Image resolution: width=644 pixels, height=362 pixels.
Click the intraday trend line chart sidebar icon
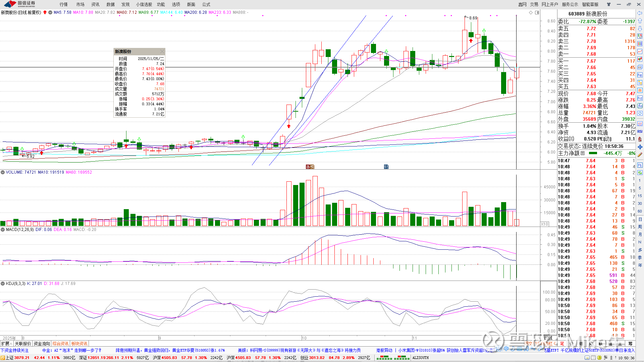(x=640, y=51)
